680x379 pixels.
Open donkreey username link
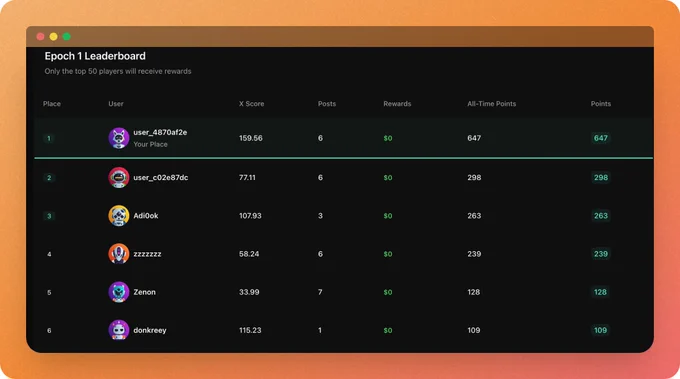(x=150, y=330)
